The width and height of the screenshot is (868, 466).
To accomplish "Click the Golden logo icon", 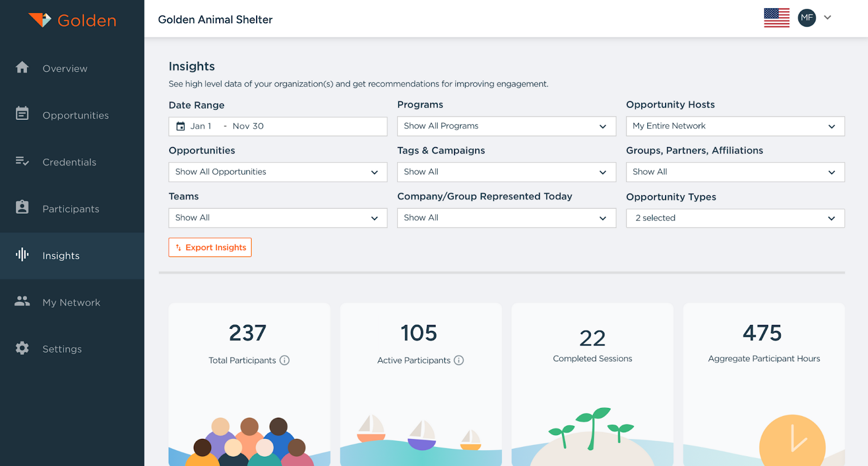I will click(40, 20).
